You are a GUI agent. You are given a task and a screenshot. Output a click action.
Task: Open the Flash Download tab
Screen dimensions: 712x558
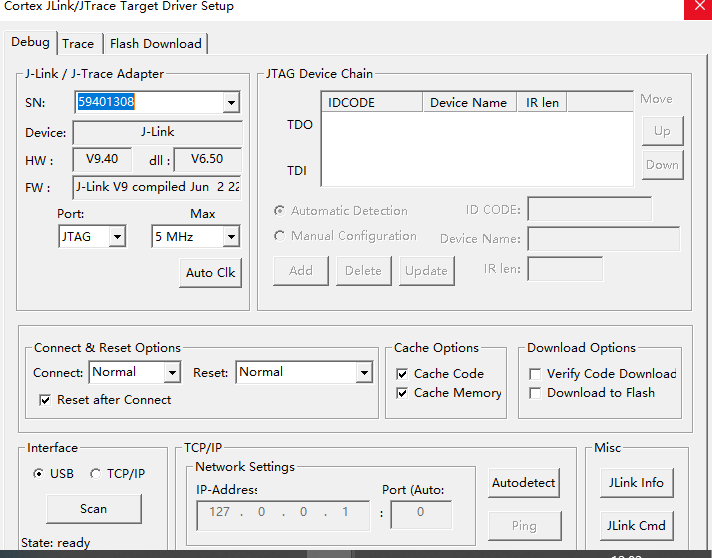(x=156, y=44)
